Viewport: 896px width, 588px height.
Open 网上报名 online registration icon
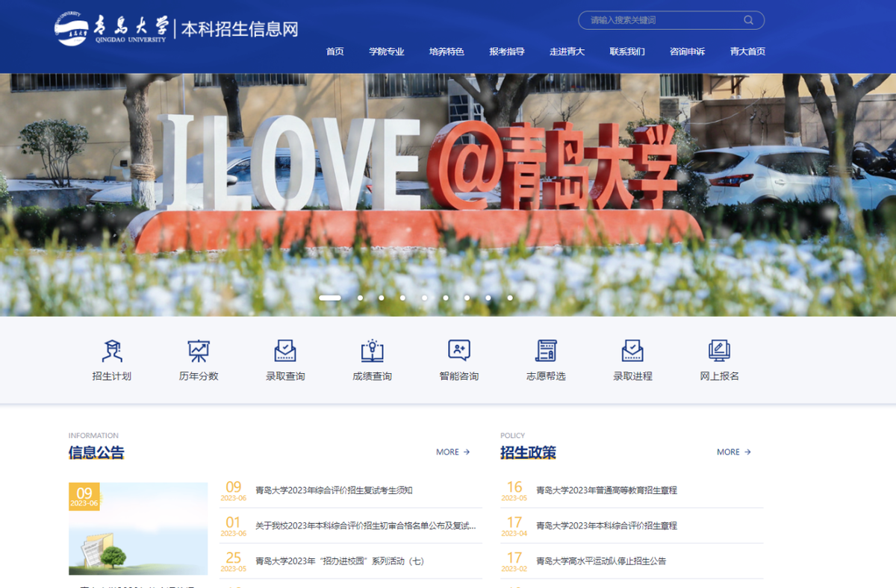(x=719, y=359)
